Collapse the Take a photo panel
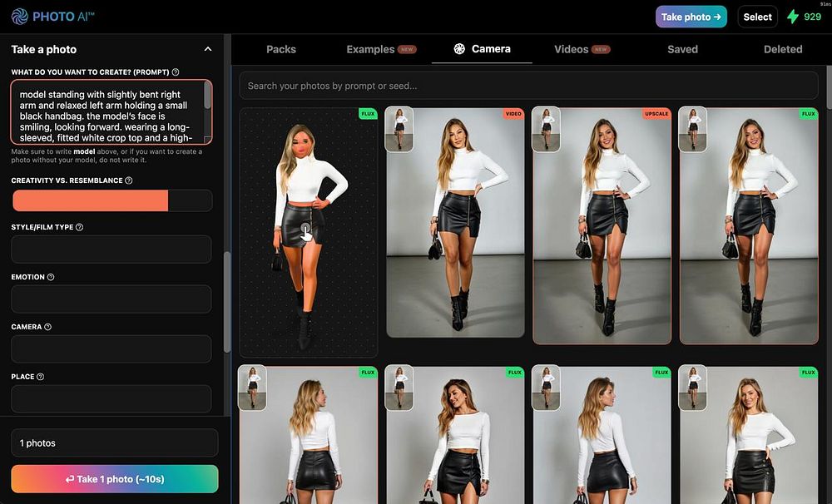 tap(208, 49)
